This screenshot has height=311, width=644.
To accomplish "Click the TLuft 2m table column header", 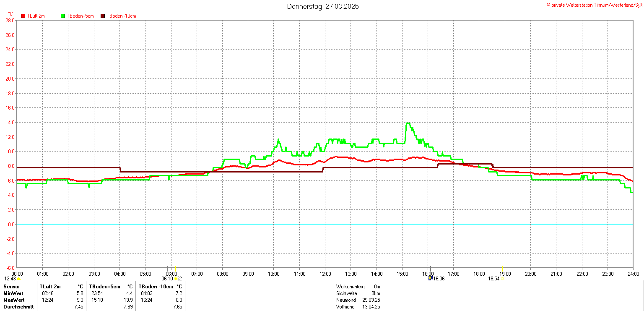I will [x=50, y=286].
